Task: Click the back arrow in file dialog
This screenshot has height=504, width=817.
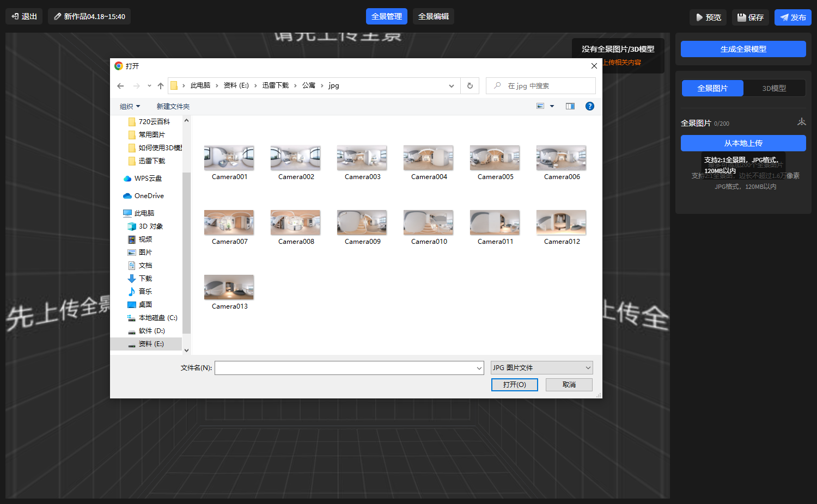Action: pyautogui.click(x=120, y=86)
